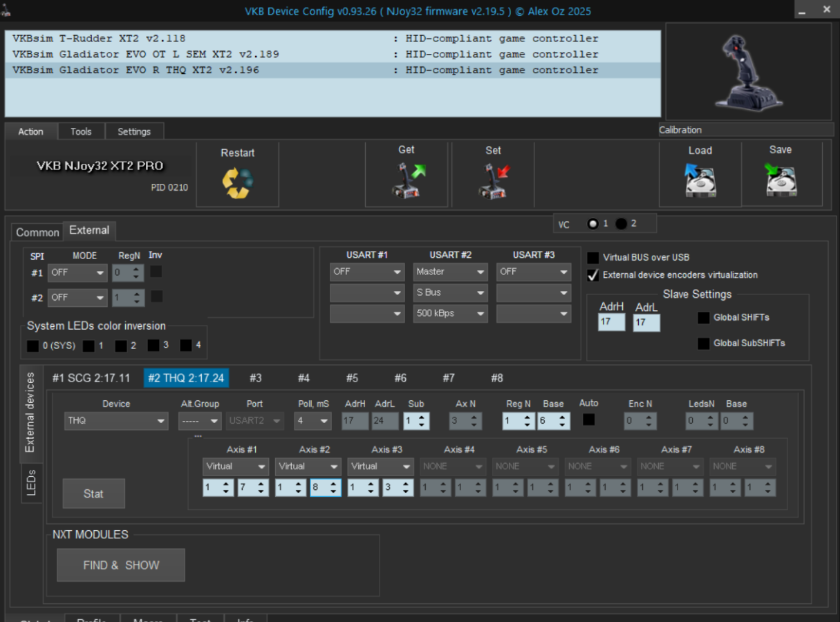Open Axis #1 Virtual dropdown
Viewport: 840px width, 622px height.
(x=236, y=466)
